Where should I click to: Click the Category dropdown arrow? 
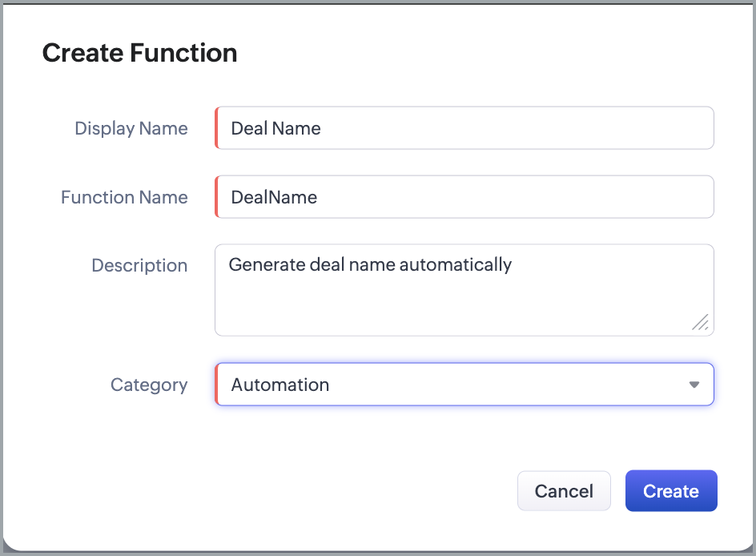pos(694,385)
